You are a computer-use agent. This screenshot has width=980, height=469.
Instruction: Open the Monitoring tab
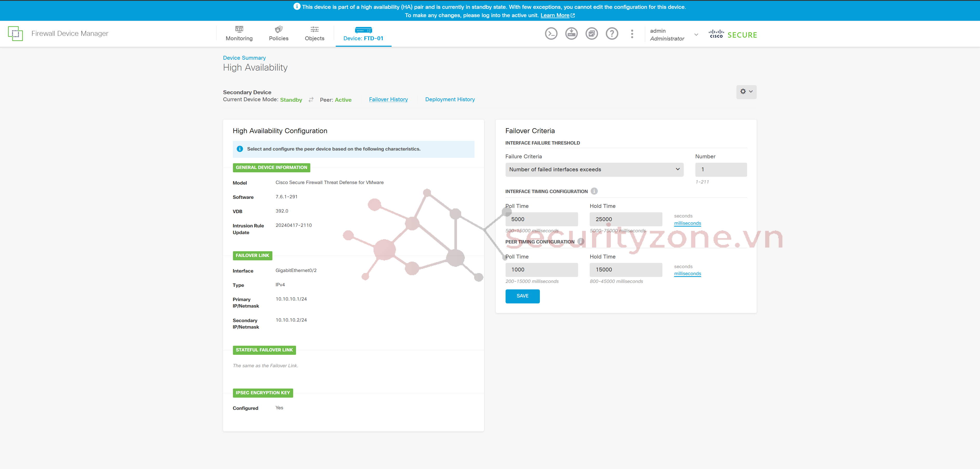point(239,34)
